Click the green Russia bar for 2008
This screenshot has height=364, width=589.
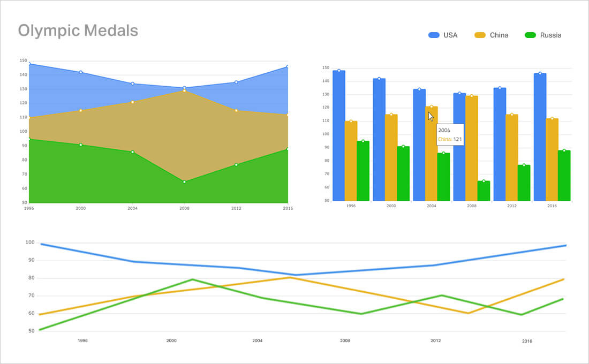484,191
